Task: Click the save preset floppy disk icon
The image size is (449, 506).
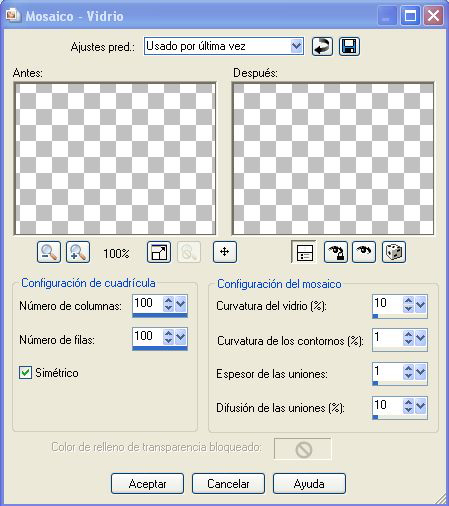Action: click(349, 46)
